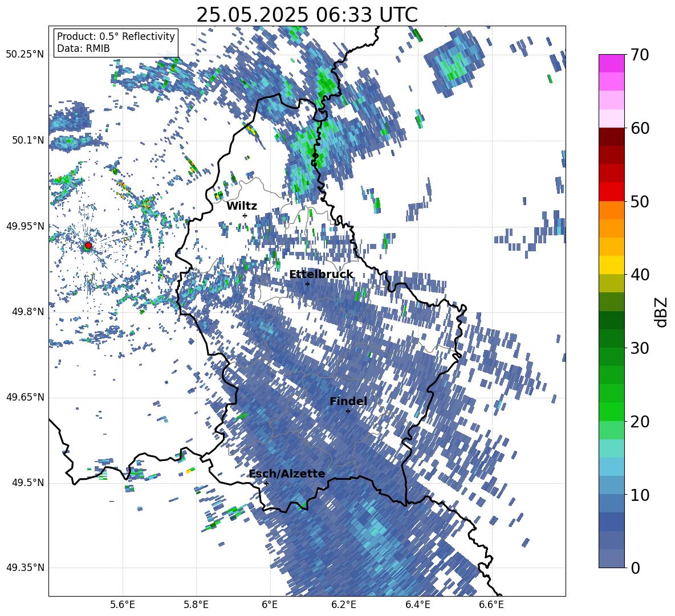Click the Ettelbruck location cross marker

pyautogui.click(x=307, y=284)
